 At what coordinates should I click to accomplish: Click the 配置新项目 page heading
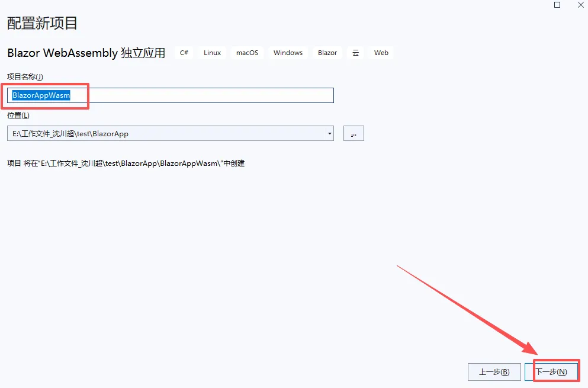(x=42, y=23)
